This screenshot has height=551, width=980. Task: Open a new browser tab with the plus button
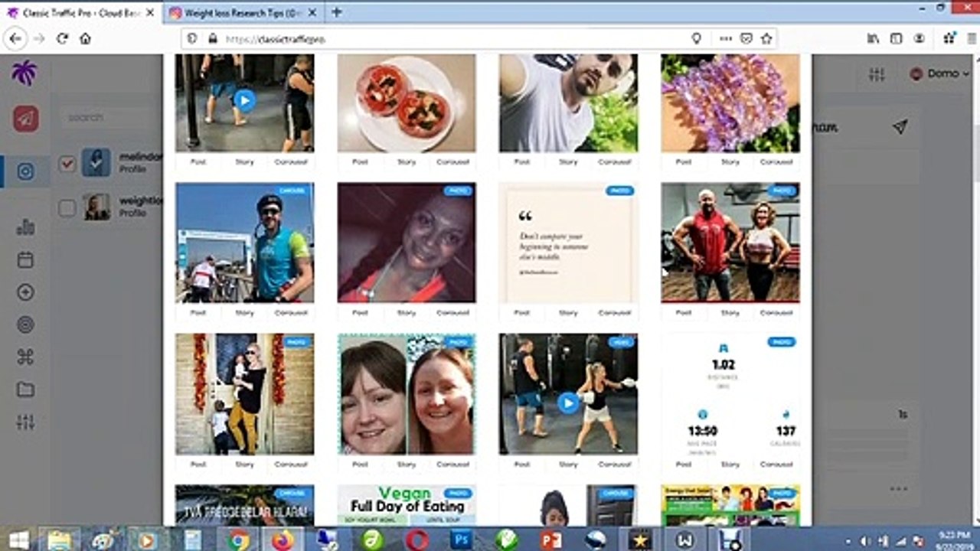pos(337,12)
